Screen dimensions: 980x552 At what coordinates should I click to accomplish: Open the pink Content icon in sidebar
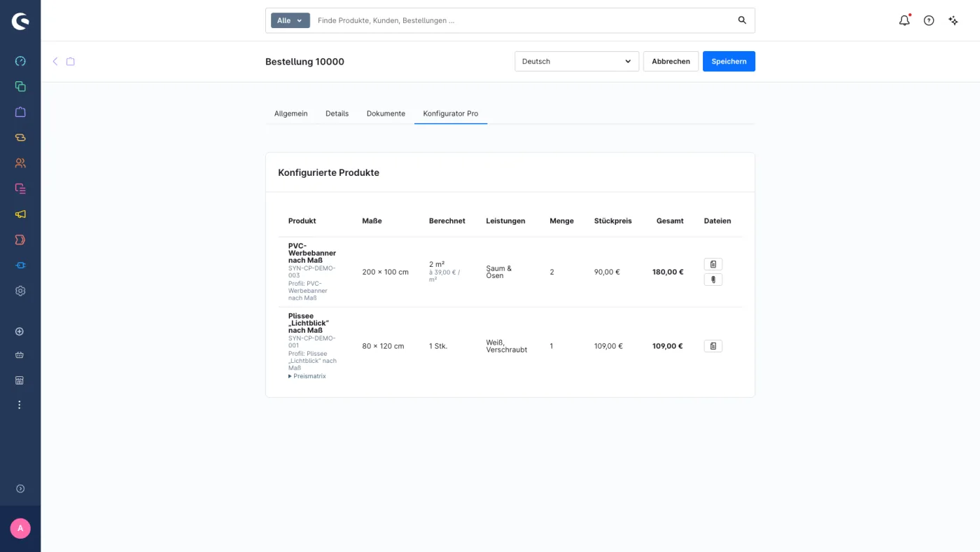[20, 188]
